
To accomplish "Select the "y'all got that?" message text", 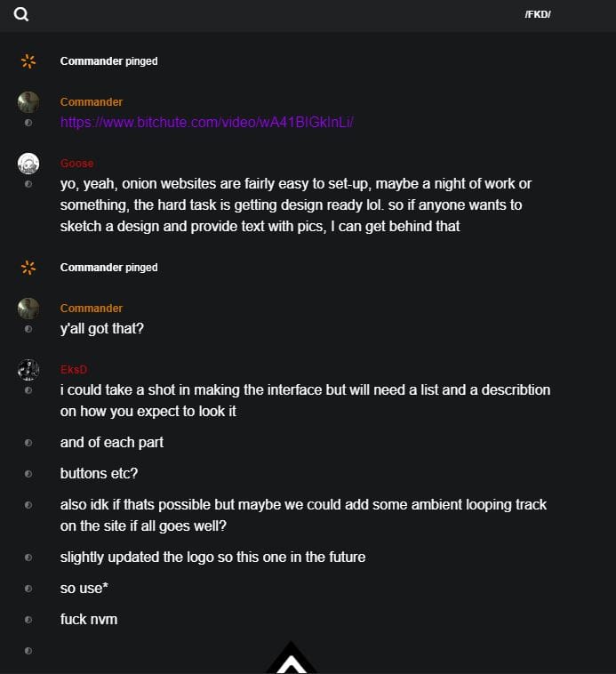I will coord(102,329).
